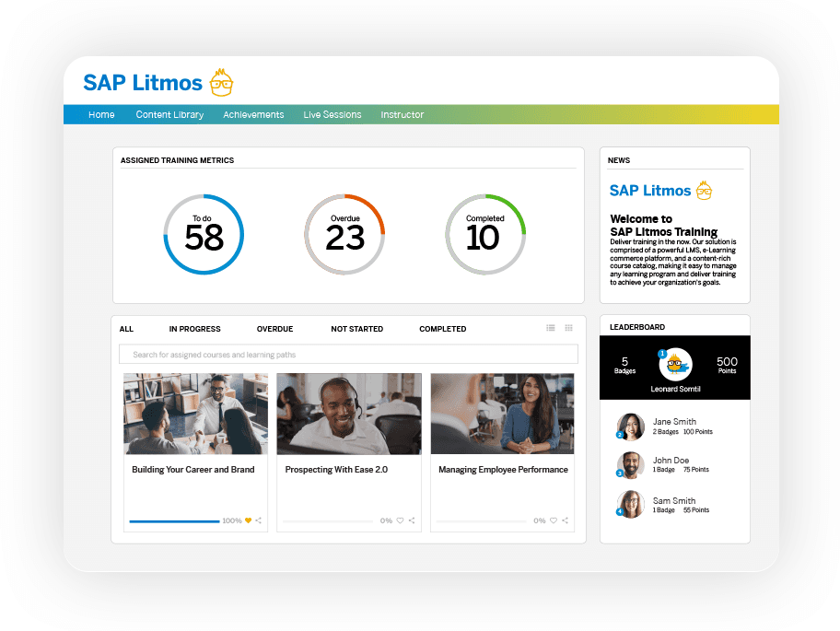Click the SAP Litmos header logo
The height and width of the screenshot is (631, 840).
click(x=157, y=83)
